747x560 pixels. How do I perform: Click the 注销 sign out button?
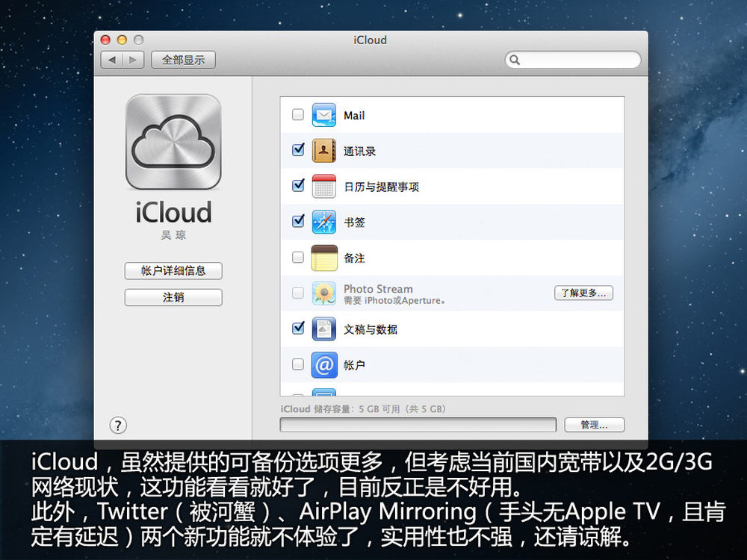(x=173, y=297)
